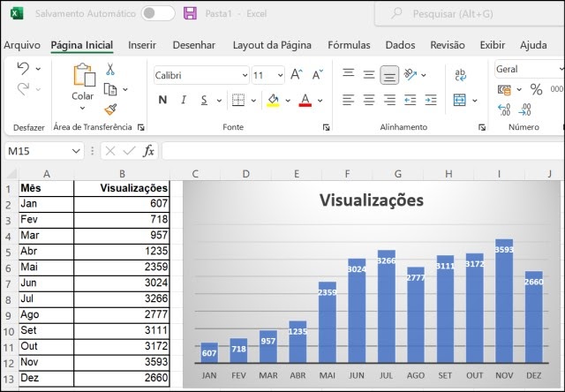The height and width of the screenshot is (392, 565).
Task: Click the Format Painter brush icon
Action: [x=110, y=109]
